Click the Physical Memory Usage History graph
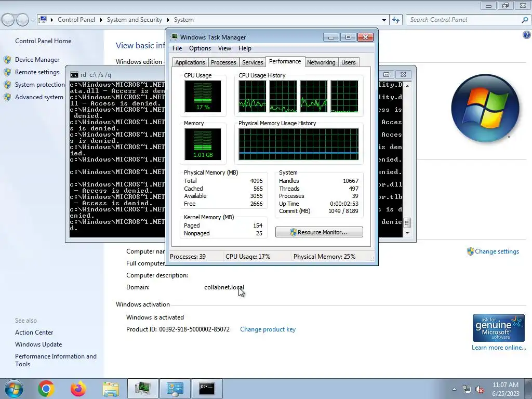532x399 pixels. pos(299,144)
